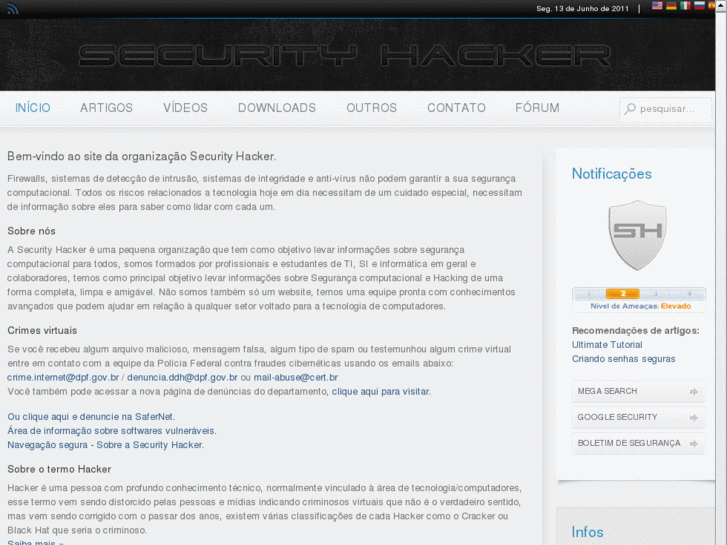The height and width of the screenshot is (545, 727).
Task: Focus the pesquisar search field
Action: 665,109
